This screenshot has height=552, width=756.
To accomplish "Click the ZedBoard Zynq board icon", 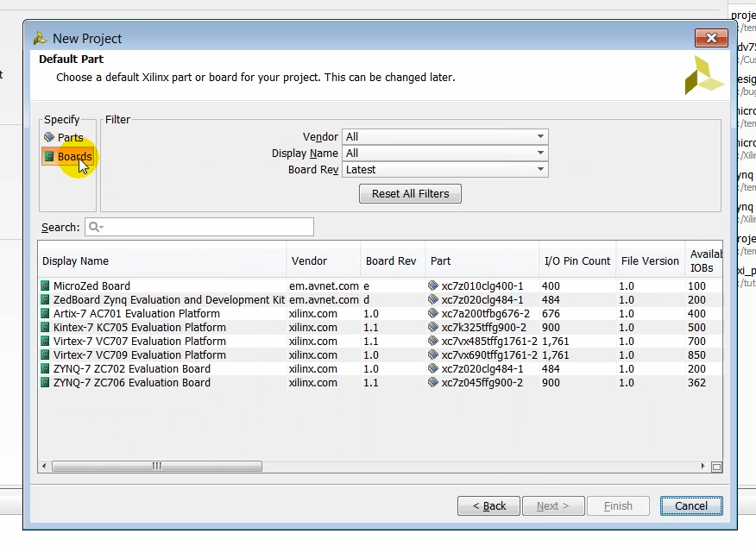I will tap(46, 300).
